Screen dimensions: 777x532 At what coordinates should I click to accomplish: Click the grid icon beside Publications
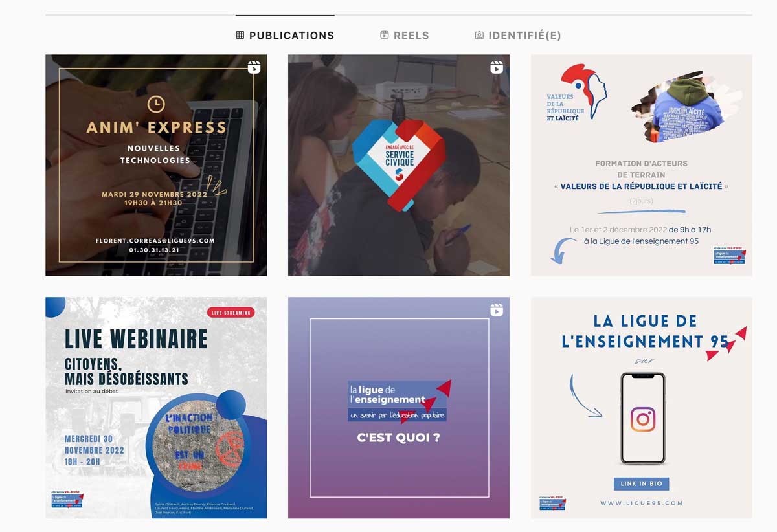(240, 36)
